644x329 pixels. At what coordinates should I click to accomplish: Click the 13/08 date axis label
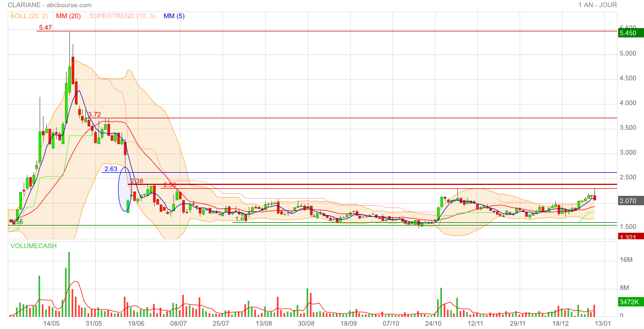264,323
